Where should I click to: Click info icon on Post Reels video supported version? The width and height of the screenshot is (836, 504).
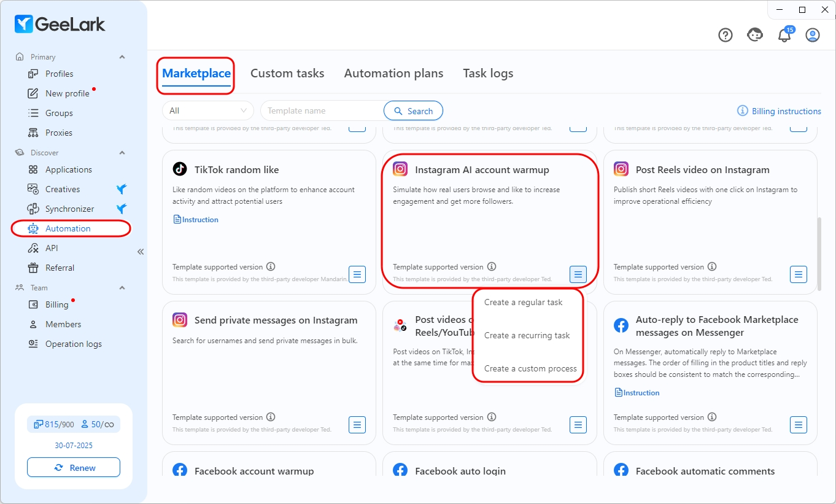pos(712,267)
